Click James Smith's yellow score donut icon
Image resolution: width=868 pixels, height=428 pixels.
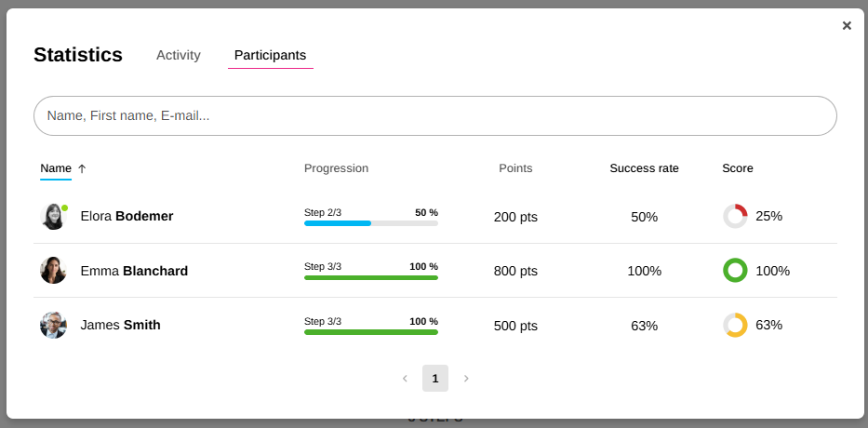[x=735, y=325]
